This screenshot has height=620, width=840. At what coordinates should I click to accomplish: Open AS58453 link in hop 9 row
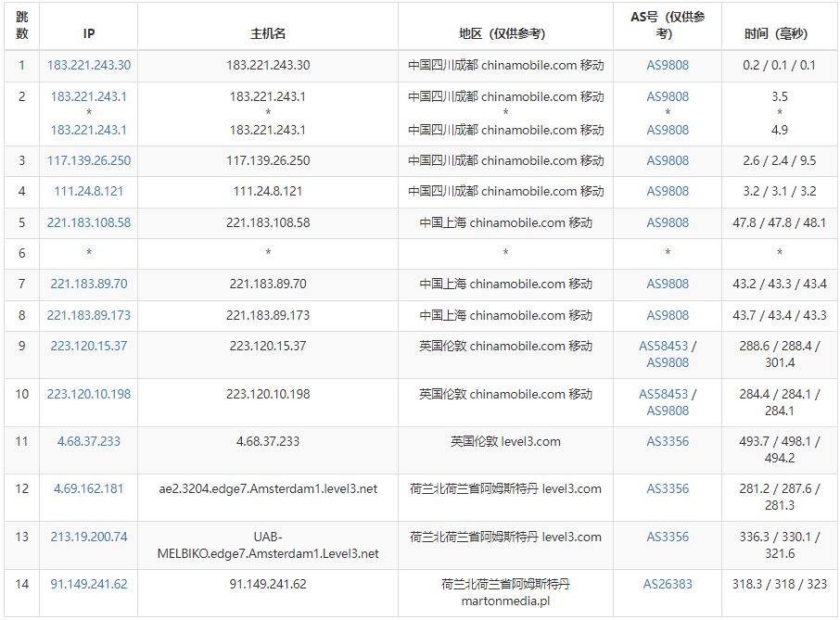(663, 346)
